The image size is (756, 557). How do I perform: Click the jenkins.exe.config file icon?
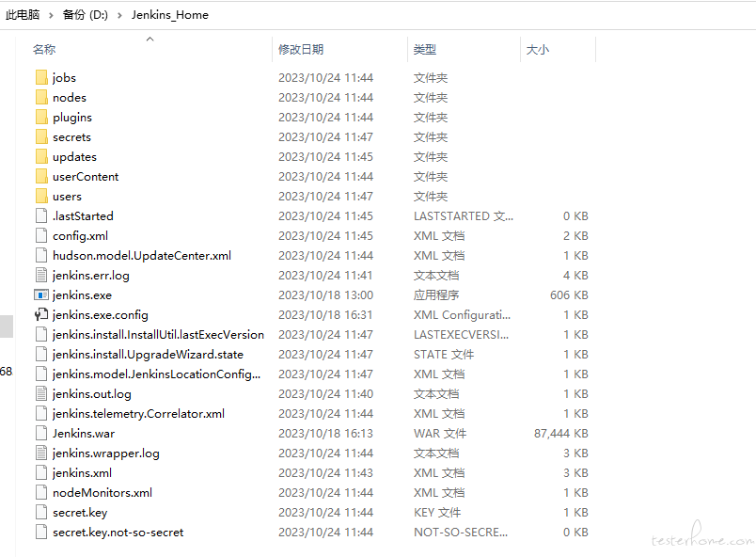[x=41, y=315]
